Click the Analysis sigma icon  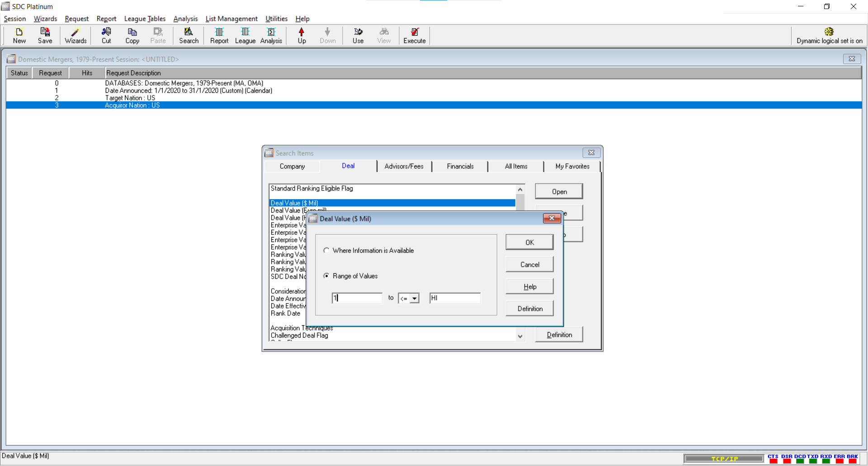[271, 35]
